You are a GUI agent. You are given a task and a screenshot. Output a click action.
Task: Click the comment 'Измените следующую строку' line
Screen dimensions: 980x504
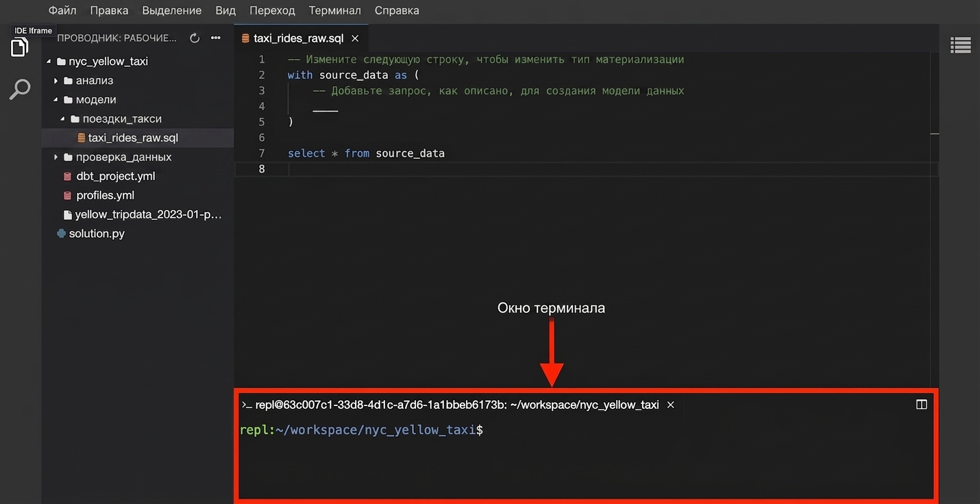(486, 60)
